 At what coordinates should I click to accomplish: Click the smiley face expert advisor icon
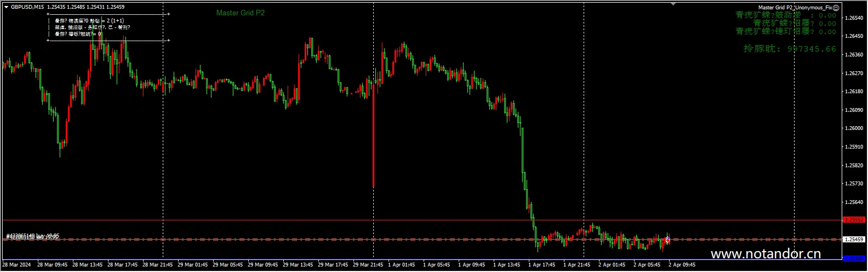click(x=836, y=8)
